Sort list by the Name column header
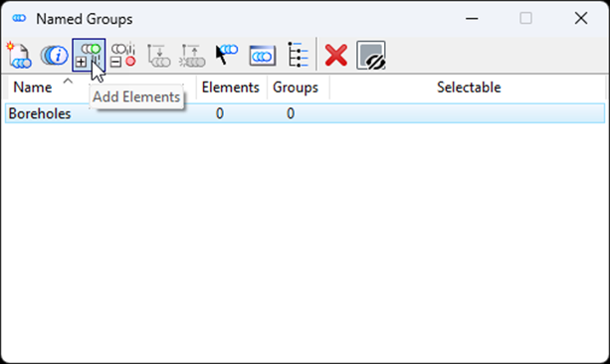The width and height of the screenshot is (610, 364). (33, 88)
